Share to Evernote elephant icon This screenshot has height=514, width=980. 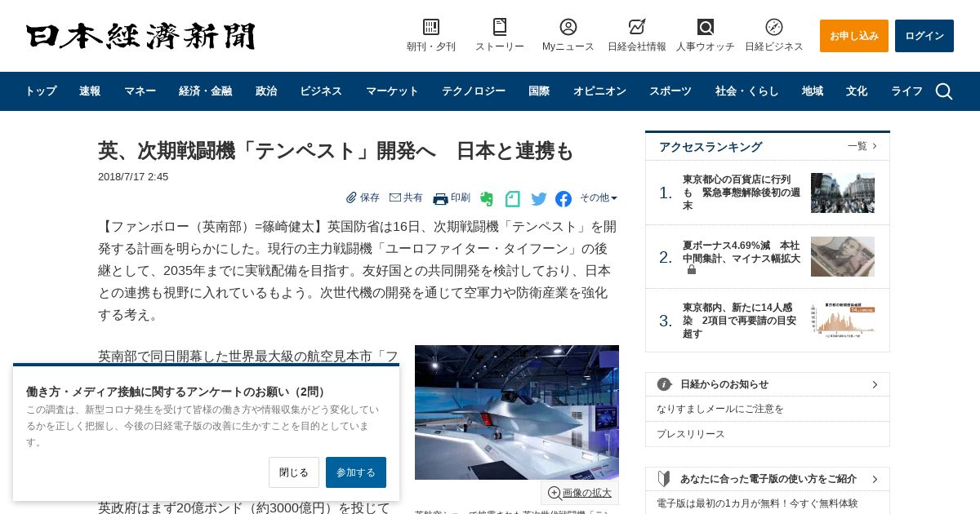[487, 198]
